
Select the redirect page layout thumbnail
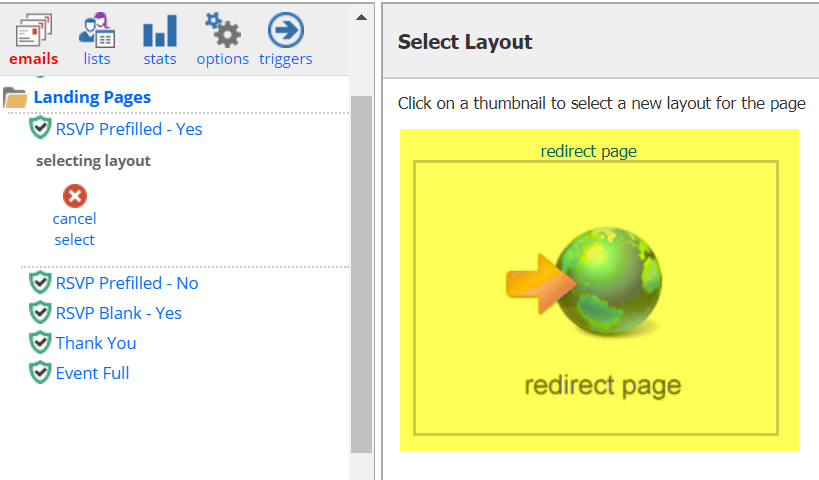coord(596,298)
